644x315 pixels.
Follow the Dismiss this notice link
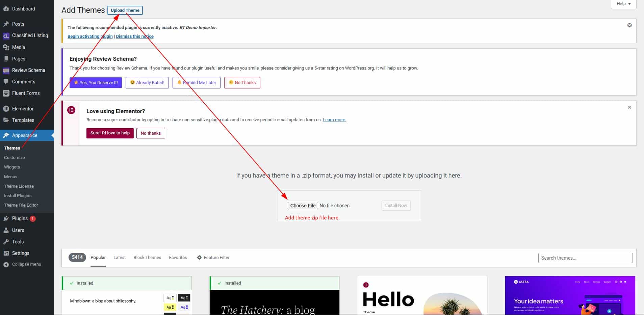tap(135, 36)
